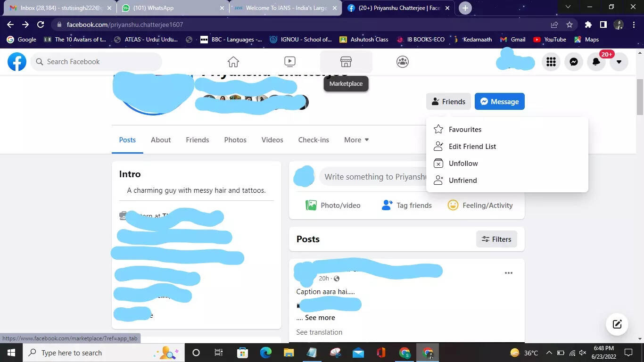Open the Watch video icon
This screenshot has height=362, width=644.
(x=290, y=62)
